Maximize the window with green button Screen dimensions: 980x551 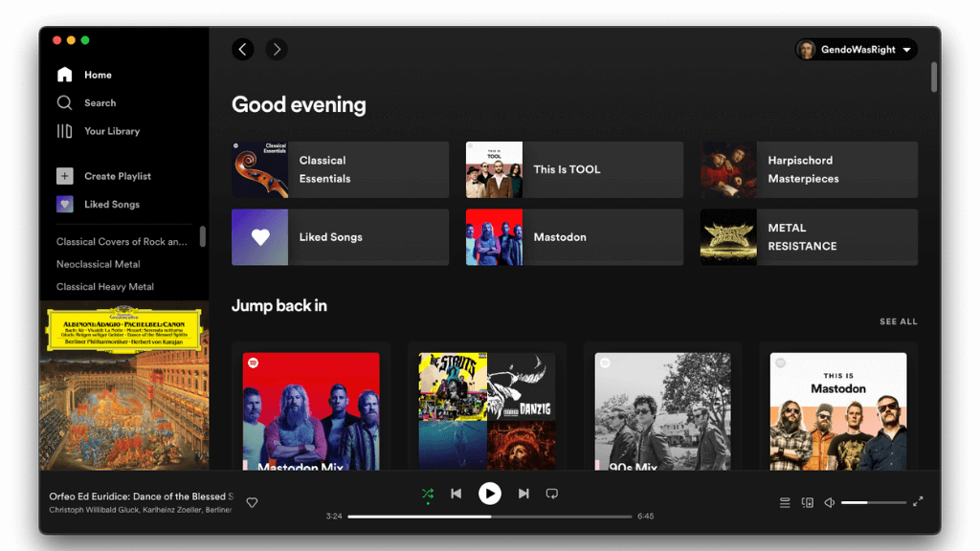85,40
